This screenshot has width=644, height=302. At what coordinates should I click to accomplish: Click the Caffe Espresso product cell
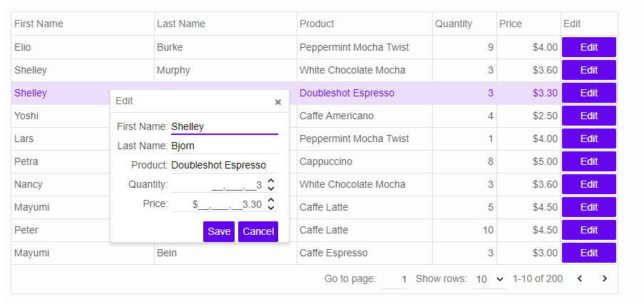pyautogui.click(x=364, y=253)
